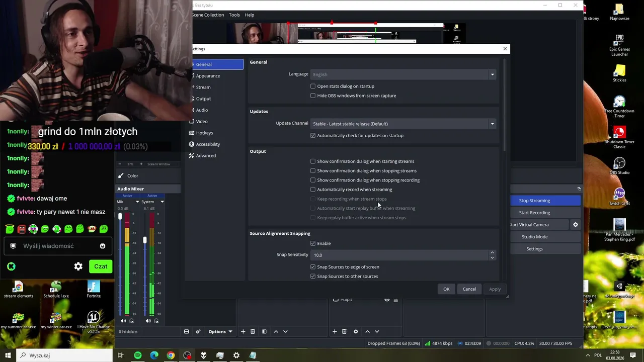644x362 pixels.
Task: Decrease Snap Sensitivity with the down arrow
Action: pyautogui.click(x=492, y=257)
